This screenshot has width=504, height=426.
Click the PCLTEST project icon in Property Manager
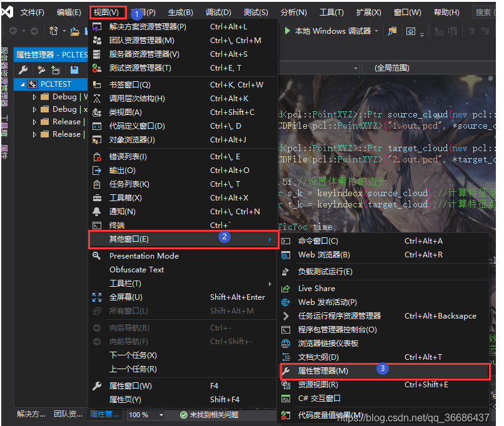click(31, 84)
